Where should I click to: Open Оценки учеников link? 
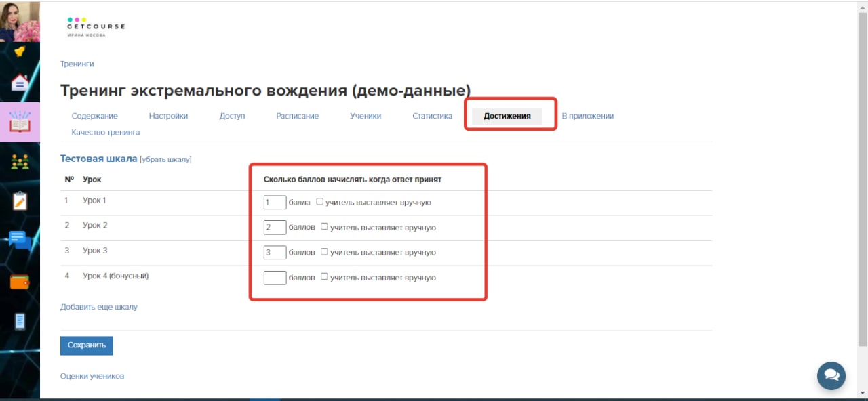(92, 376)
